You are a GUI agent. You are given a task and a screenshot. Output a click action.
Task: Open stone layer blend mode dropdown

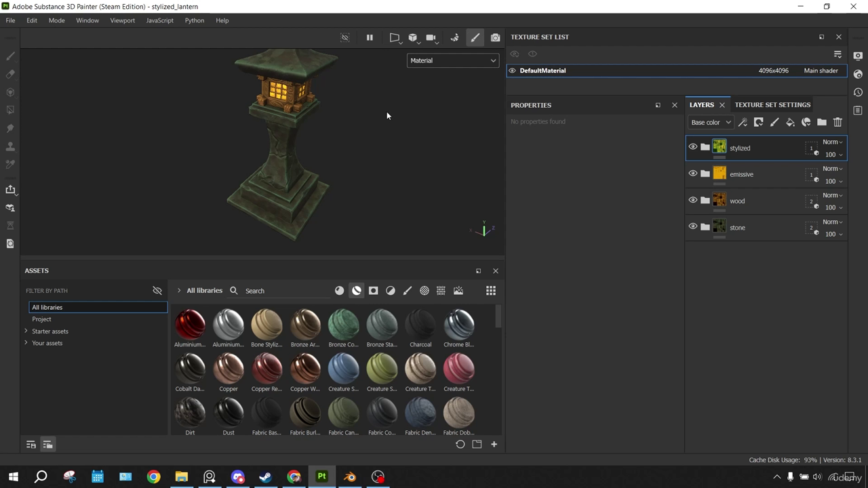pyautogui.click(x=833, y=222)
